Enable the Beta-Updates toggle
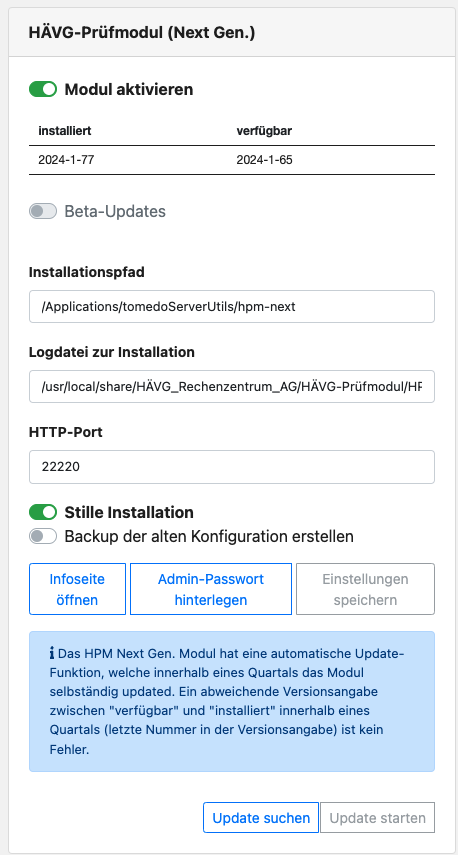The width and height of the screenshot is (458, 855). coord(43,211)
